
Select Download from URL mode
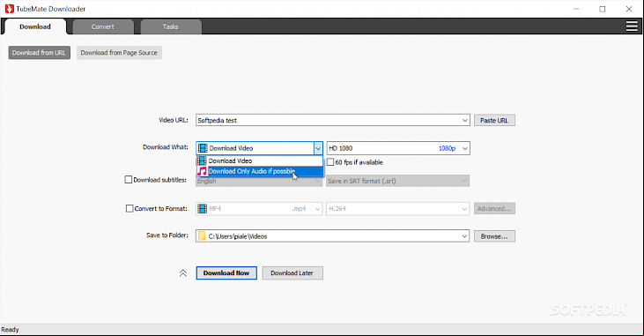39,53
